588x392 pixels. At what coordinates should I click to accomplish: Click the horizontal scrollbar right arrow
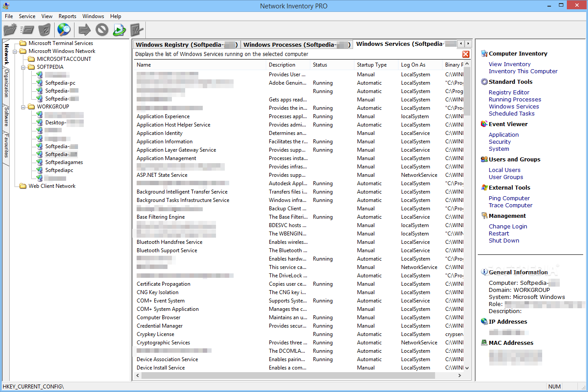(461, 375)
